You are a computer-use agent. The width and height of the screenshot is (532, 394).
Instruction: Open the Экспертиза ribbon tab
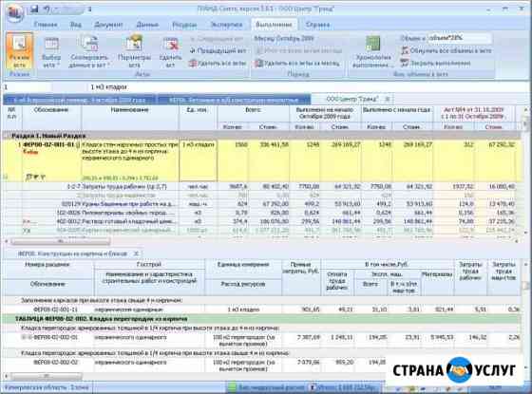(226, 25)
